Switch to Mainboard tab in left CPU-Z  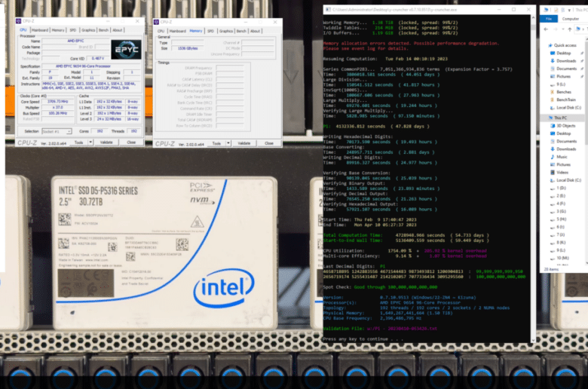point(40,30)
